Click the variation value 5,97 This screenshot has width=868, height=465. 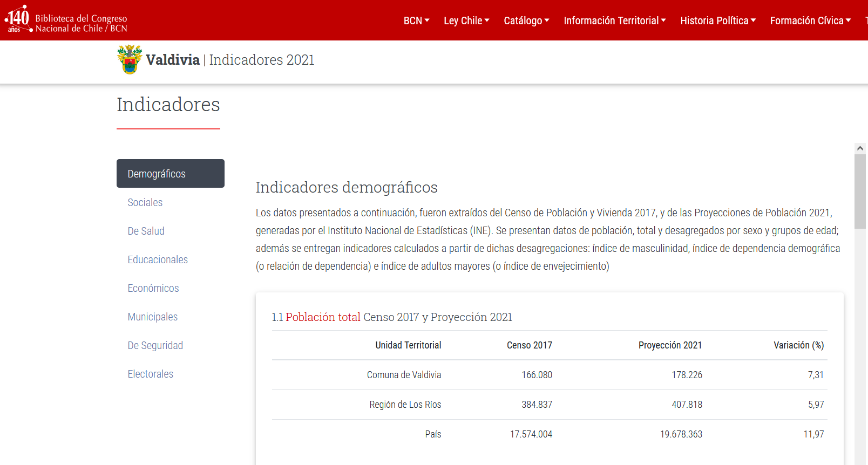816,405
